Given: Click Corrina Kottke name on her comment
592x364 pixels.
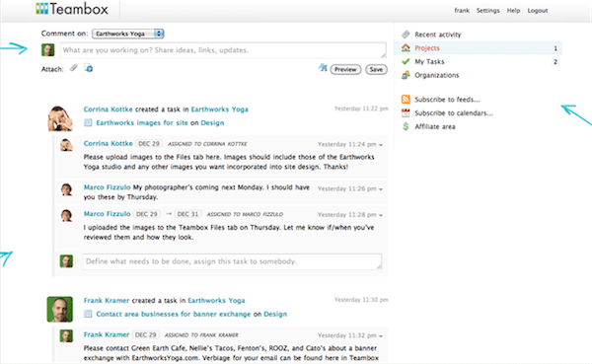Looking at the screenshot, I should pyautogui.click(x=108, y=143).
